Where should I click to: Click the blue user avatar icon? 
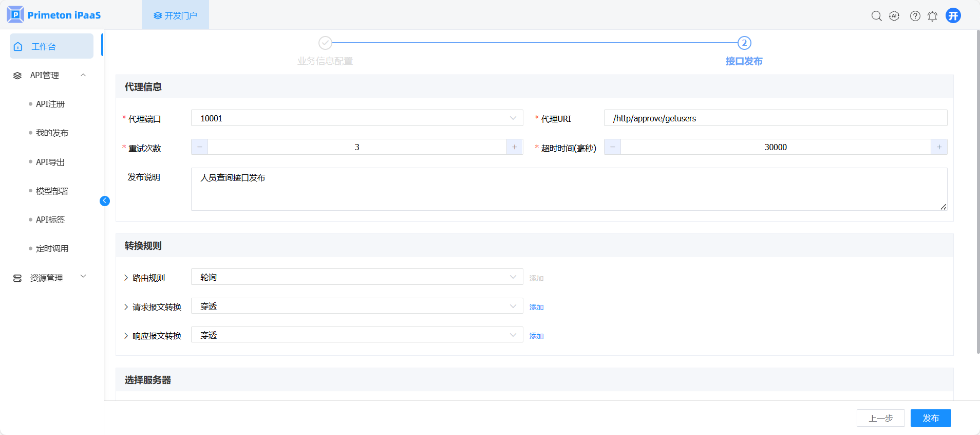tap(953, 15)
